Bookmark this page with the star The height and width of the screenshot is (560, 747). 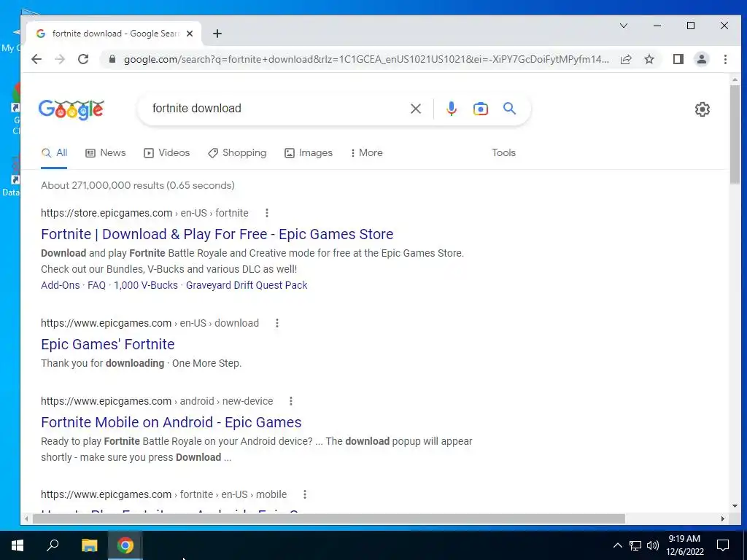pos(649,59)
